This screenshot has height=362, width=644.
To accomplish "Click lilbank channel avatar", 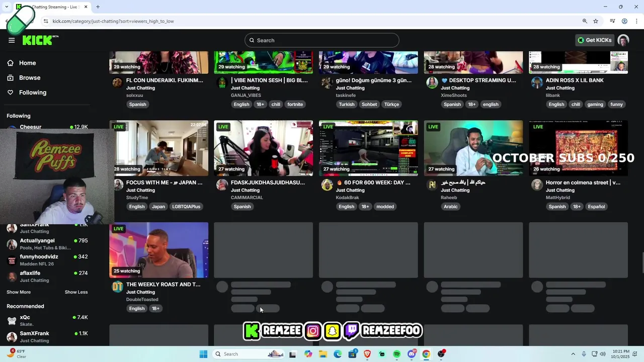I will pos(537,83).
